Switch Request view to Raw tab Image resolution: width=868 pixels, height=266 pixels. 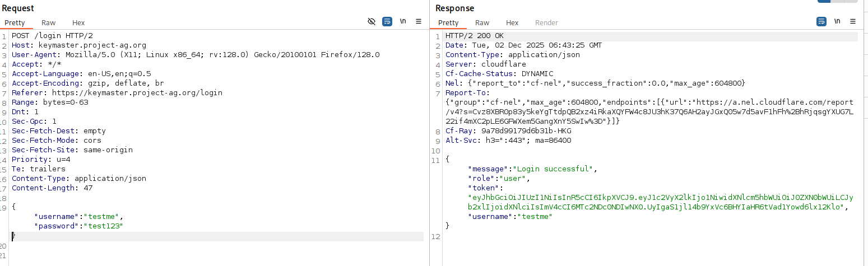coord(48,23)
